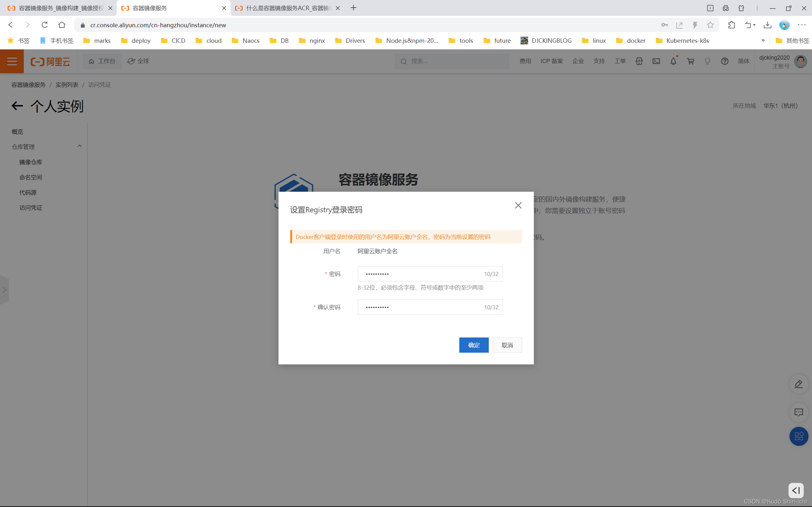Open the hamburger navigation menu
The width and height of the screenshot is (812, 507).
tap(12, 61)
